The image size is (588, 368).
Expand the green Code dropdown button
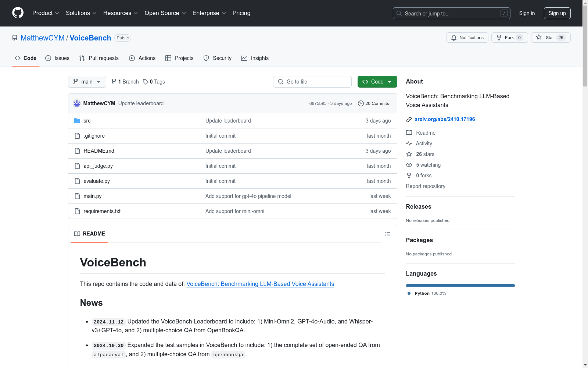(377, 82)
